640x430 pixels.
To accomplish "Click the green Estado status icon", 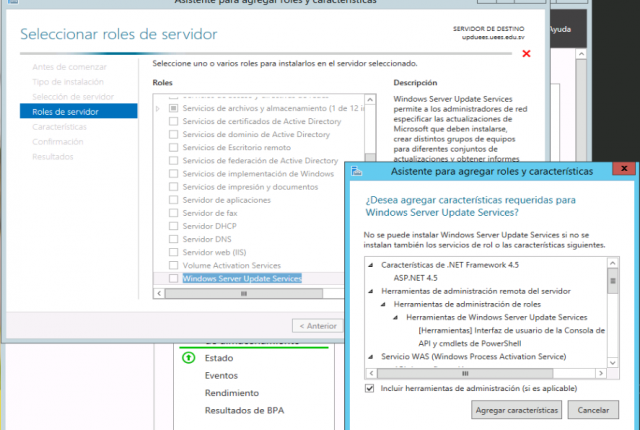I will (x=189, y=358).
